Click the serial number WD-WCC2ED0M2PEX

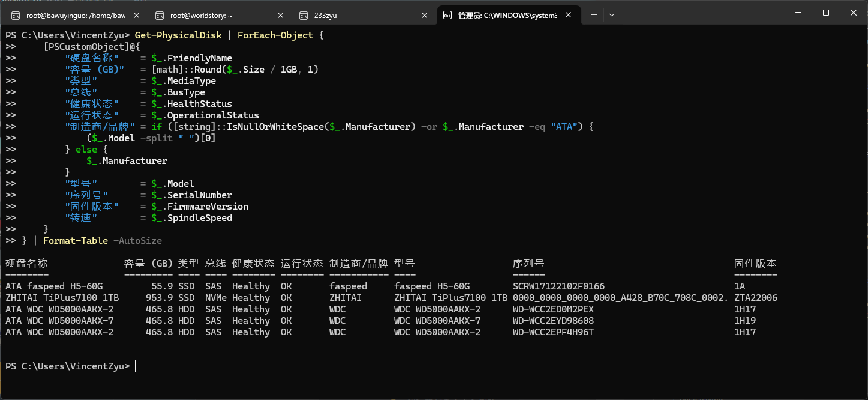[553, 309]
